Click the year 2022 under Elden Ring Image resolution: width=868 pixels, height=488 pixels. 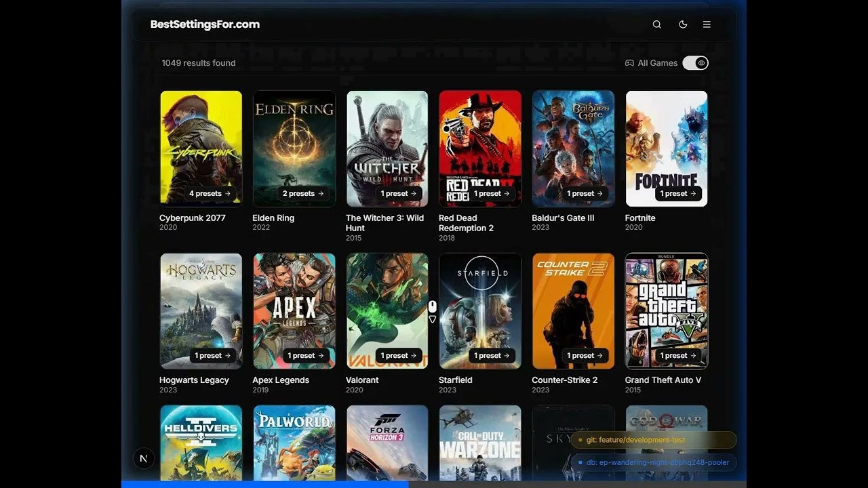[261, 228]
